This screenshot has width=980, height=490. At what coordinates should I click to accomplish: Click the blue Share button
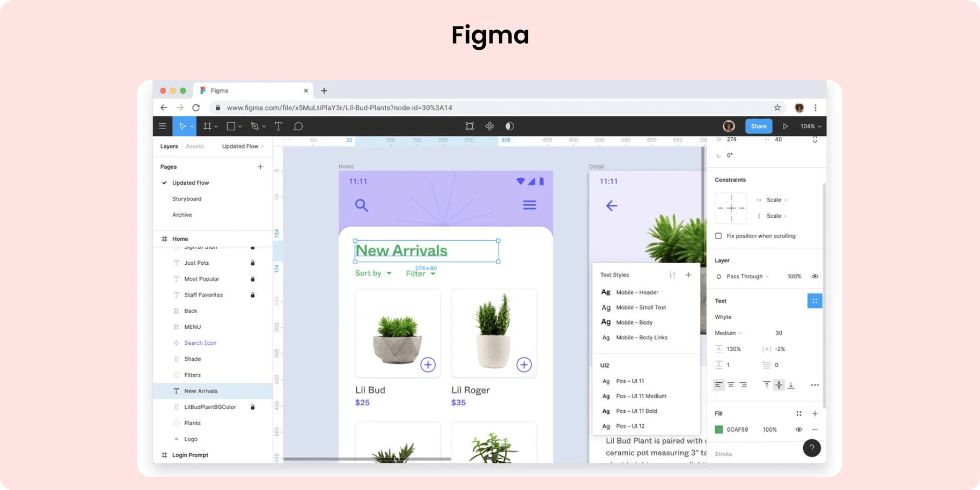(x=758, y=126)
